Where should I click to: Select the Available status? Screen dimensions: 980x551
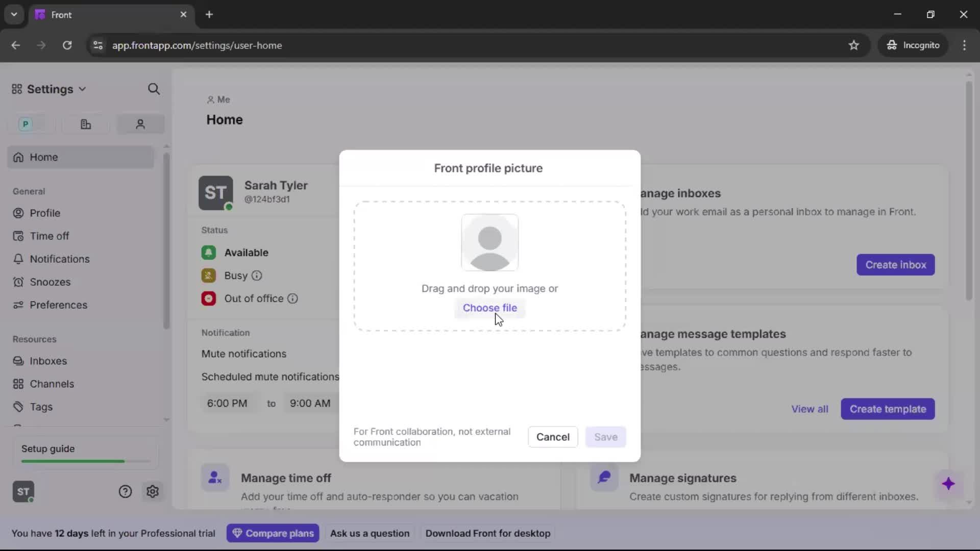[x=208, y=253]
